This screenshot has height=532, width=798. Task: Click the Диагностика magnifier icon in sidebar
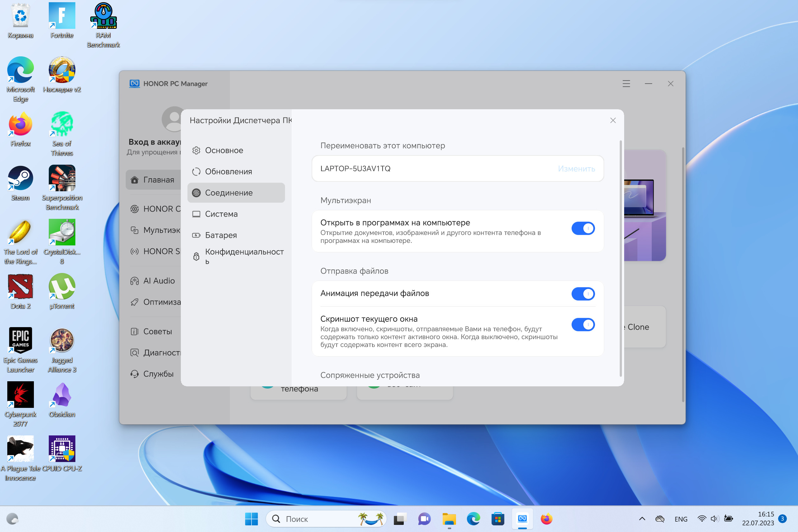[134, 353]
